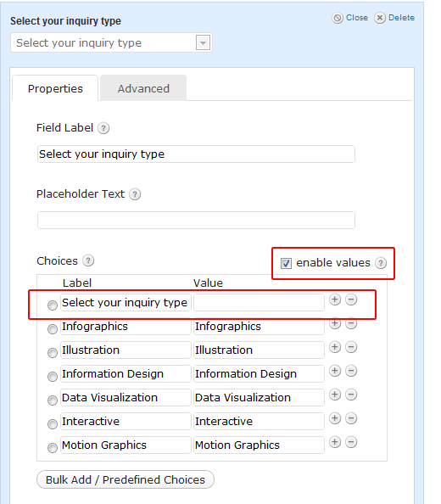This screenshot has width=441, height=504.
Task: Remove the Data Visualization choice
Action: coord(351,395)
